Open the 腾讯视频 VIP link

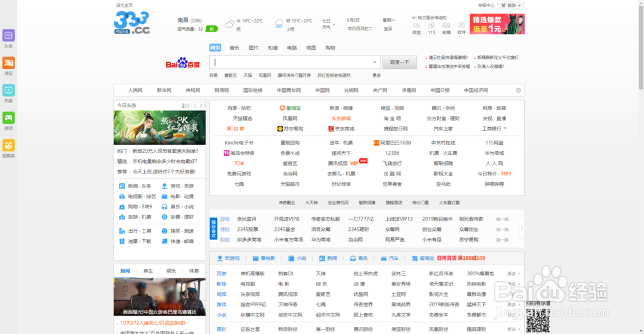(x=343, y=163)
